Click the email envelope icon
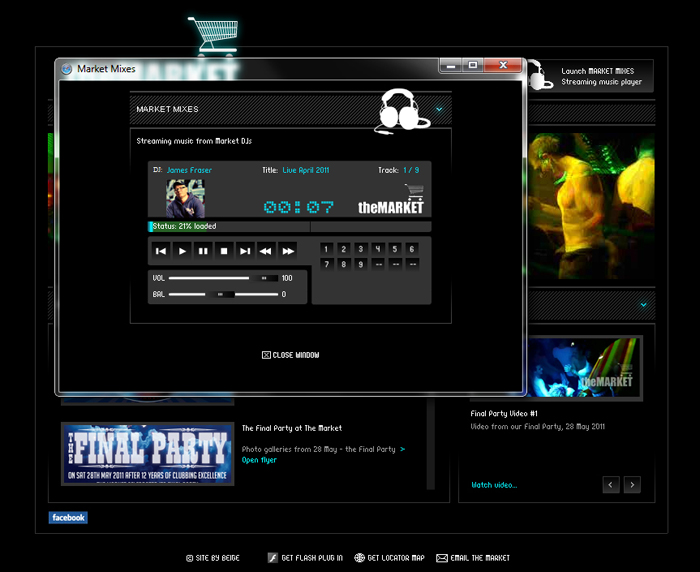 pyautogui.click(x=442, y=558)
